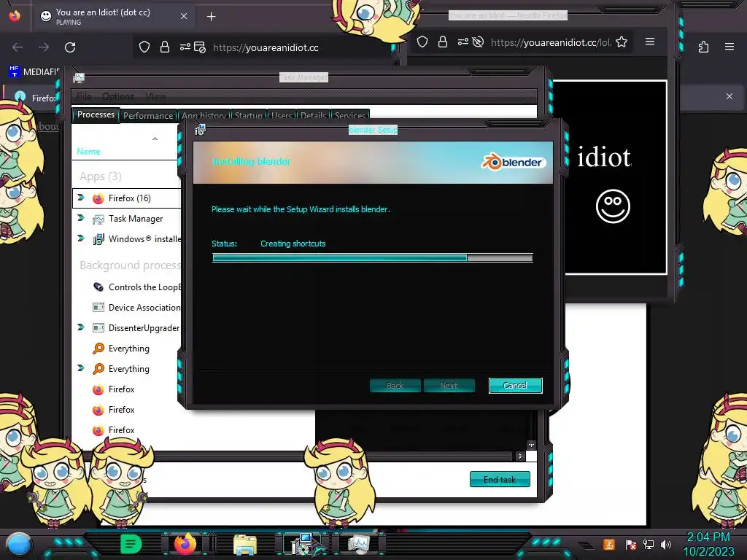Open the popup window hamburger menu
Image resolution: width=747 pixels, height=560 pixels.
[x=650, y=42]
